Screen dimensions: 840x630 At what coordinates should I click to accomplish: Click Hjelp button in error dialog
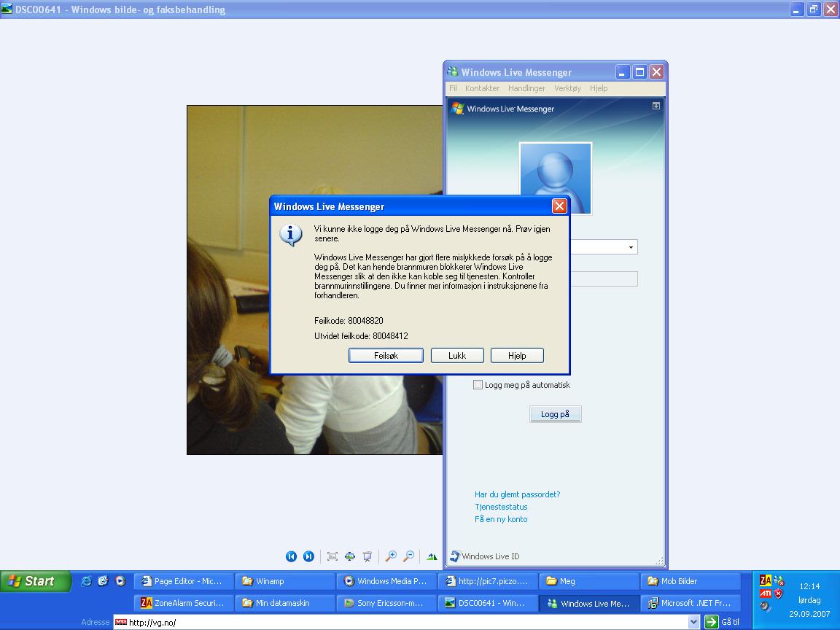coord(518,356)
